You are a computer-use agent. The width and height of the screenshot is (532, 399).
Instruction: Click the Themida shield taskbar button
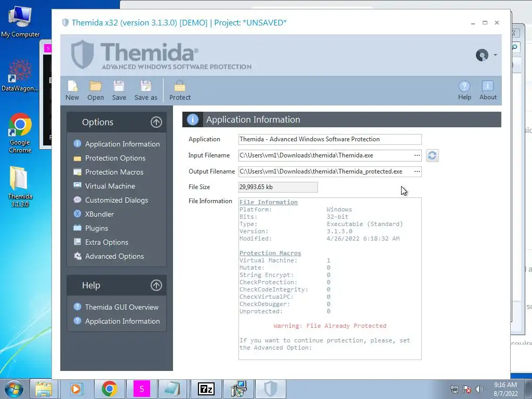pyautogui.click(x=270, y=389)
